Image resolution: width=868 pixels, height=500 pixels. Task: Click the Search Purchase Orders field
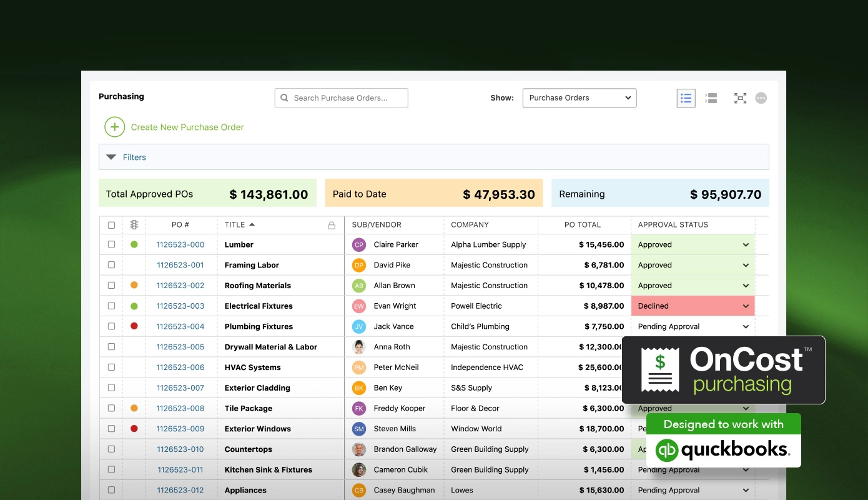pyautogui.click(x=347, y=98)
